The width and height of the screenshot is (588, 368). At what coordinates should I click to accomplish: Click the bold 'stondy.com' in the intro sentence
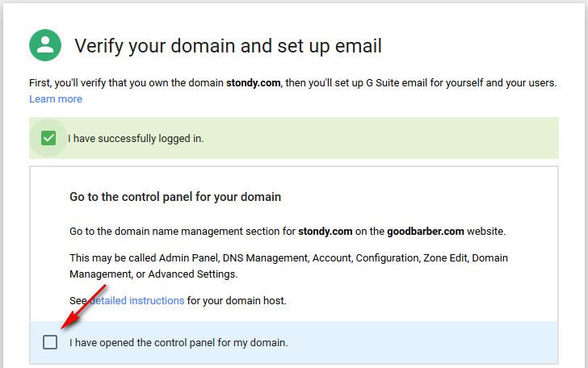click(x=254, y=83)
